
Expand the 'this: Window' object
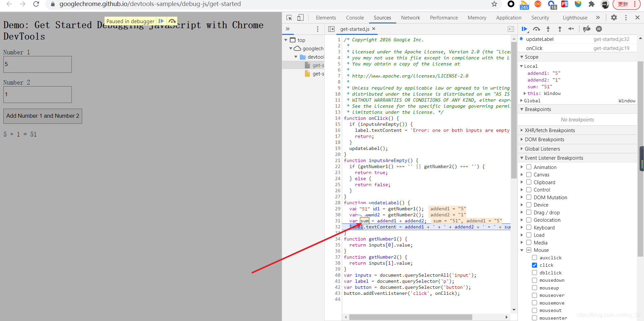coord(525,94)
